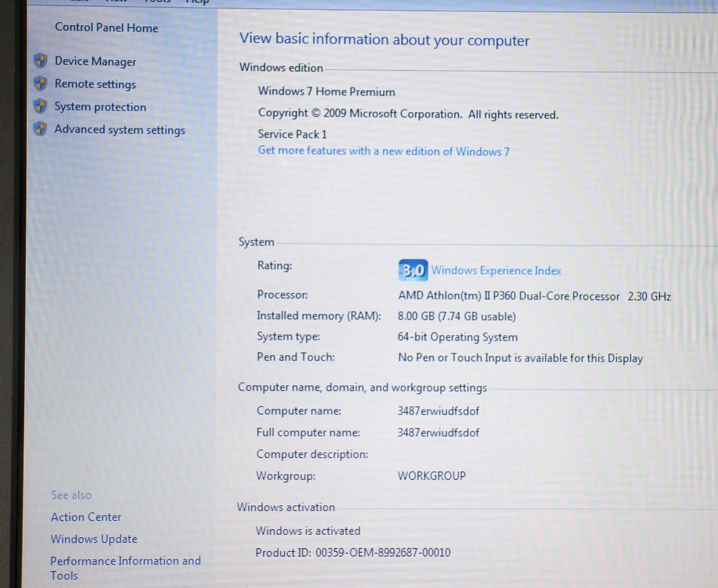Click the 3.0 rating badge icon
Viewport: 718px width, 588px height.
click(x=413, y=270)
